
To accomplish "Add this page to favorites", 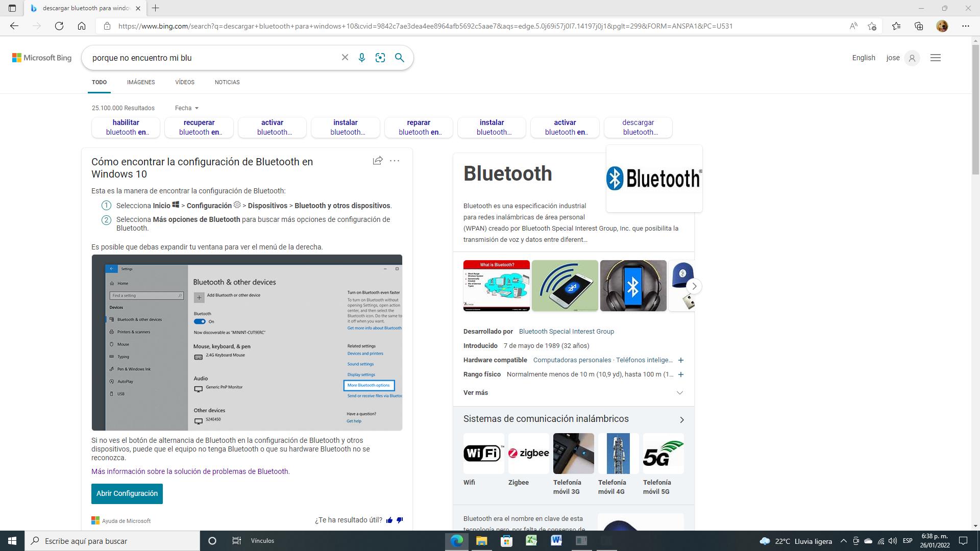I will 872,26.
